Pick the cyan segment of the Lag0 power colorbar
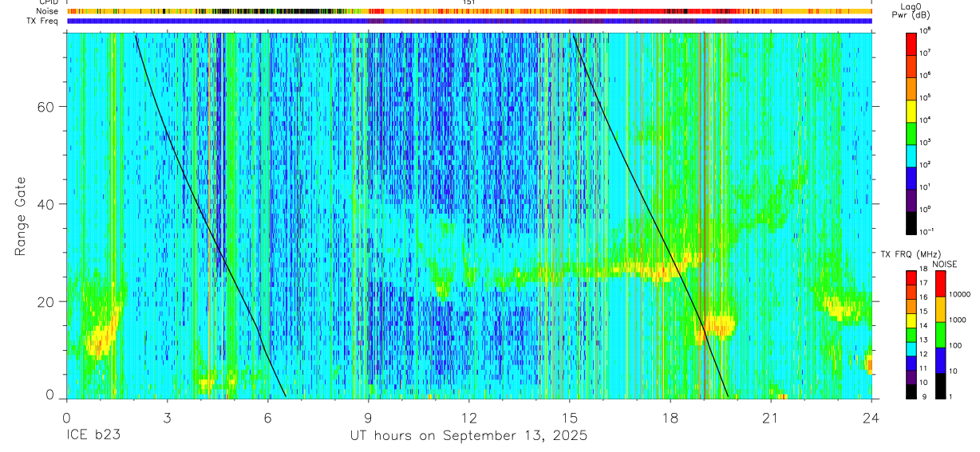Image resolution: width=980 pixels, height=452 pixels. tap(911, 155)
